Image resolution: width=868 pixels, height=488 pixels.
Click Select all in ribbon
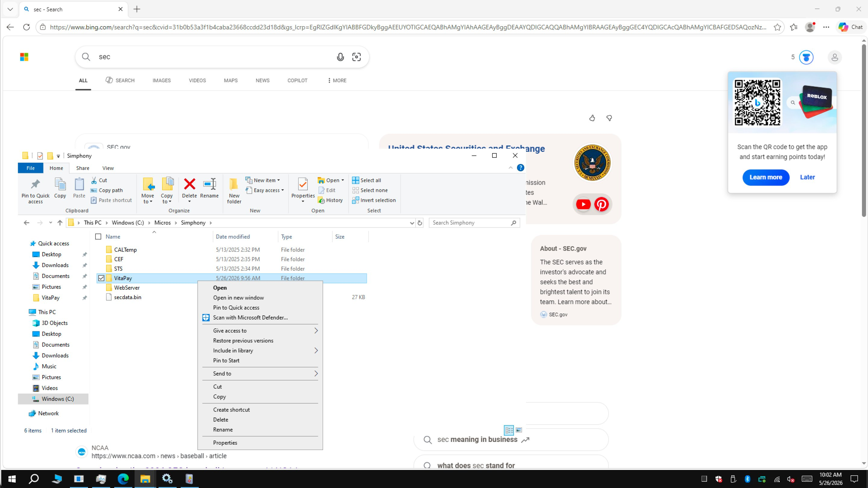coord(366,180)
